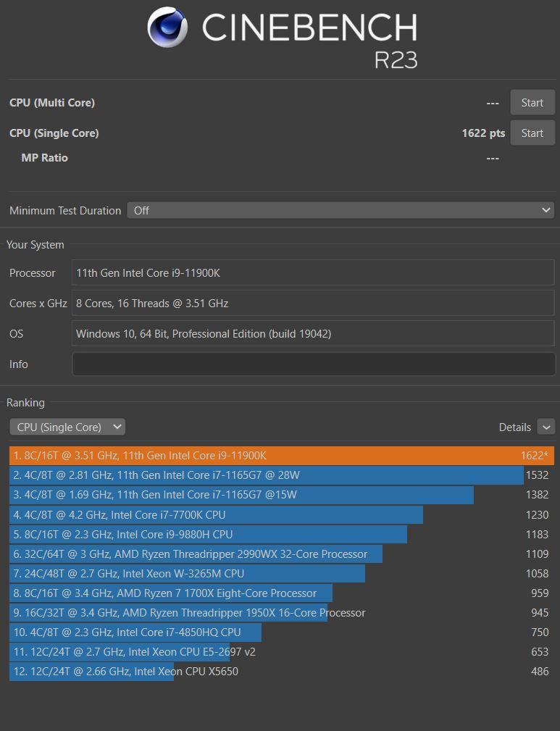560x731 pixels.
Task: Click the Cinebench sphere logo icon
Action: (x=167, y=27)
